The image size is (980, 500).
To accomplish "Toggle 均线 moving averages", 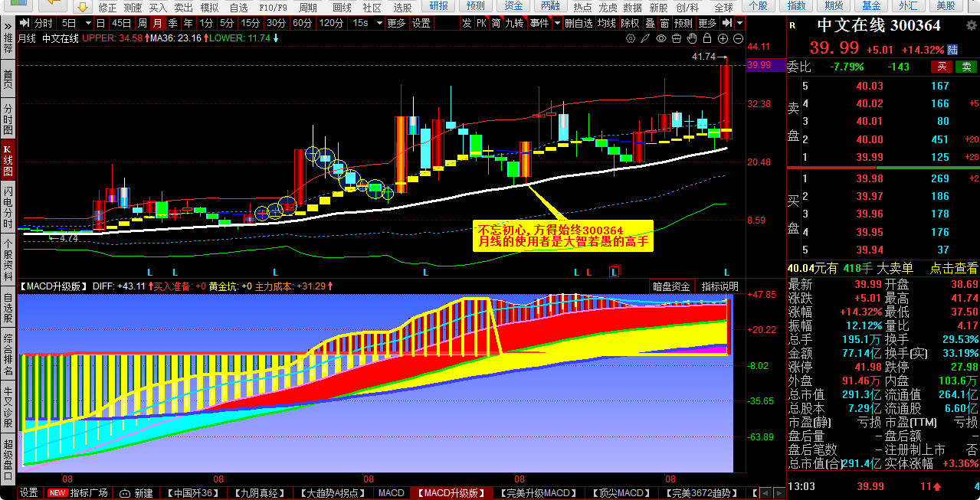I will [607, 23].
